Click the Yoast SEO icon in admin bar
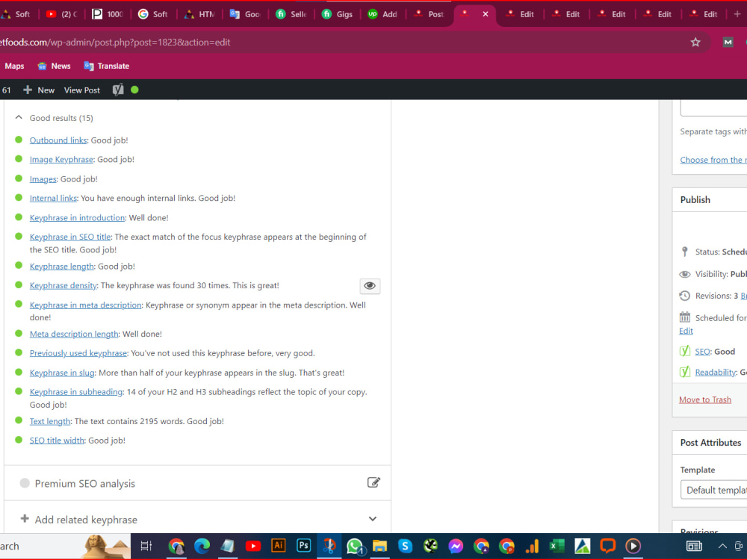This screenshot has height=560, width=747. click(x=118, y=90)
